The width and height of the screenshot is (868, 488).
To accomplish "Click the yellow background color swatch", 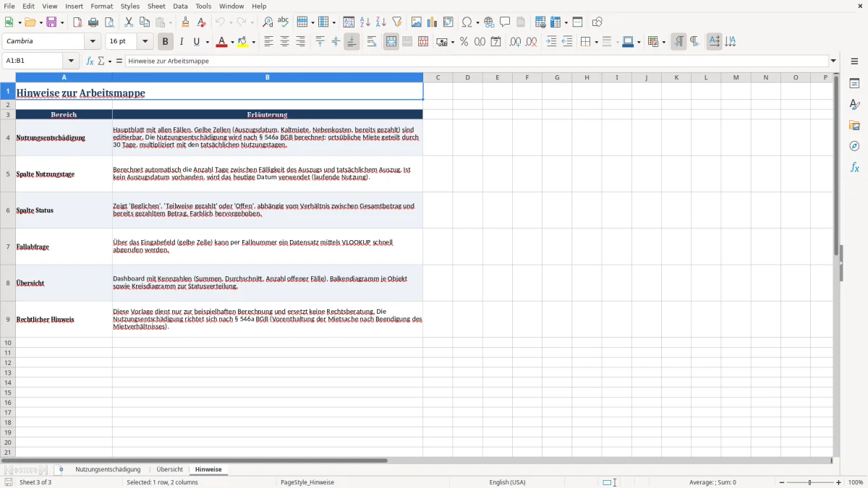I will coord(242,42).
